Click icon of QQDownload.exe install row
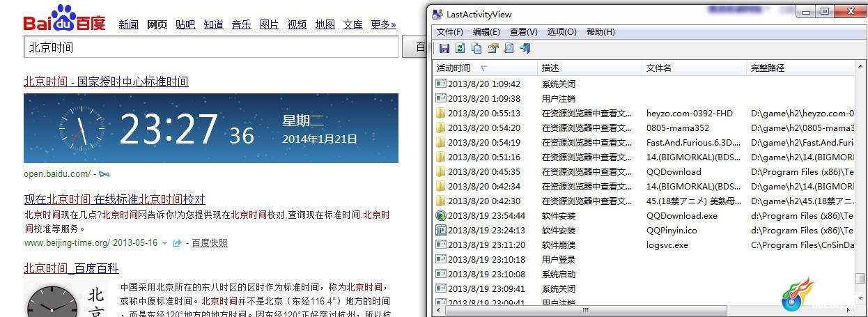 pos(440,215)
